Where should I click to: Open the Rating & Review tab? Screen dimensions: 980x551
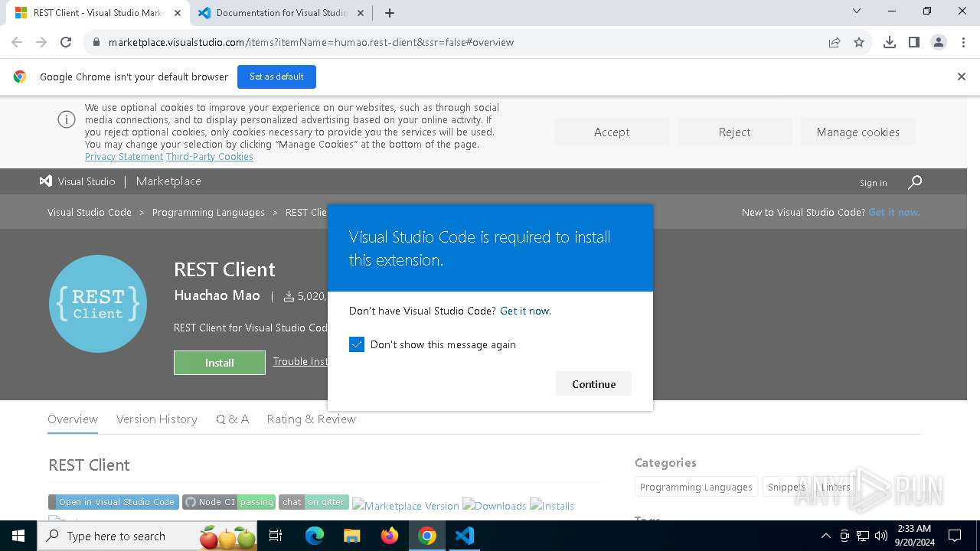click(311, 419)
